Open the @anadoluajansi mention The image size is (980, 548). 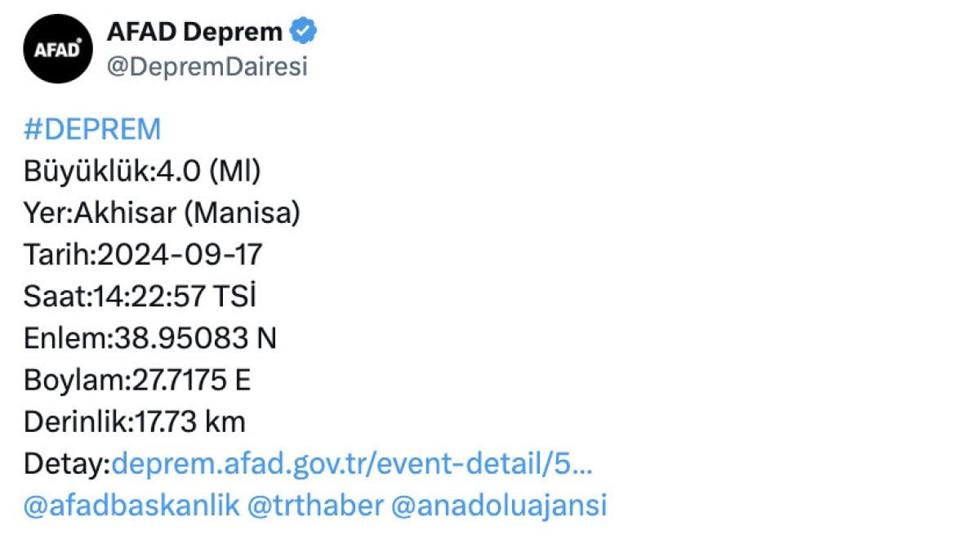click(x=500, y=505)
